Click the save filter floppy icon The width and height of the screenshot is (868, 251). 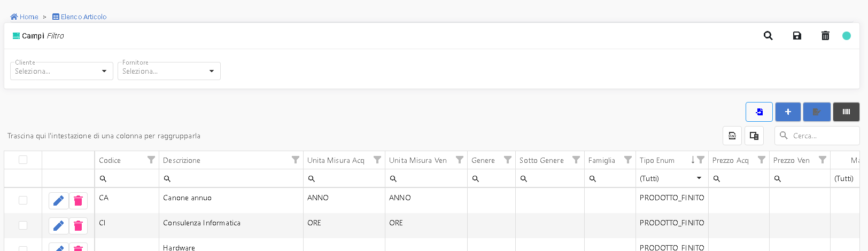tap(797, 36)
